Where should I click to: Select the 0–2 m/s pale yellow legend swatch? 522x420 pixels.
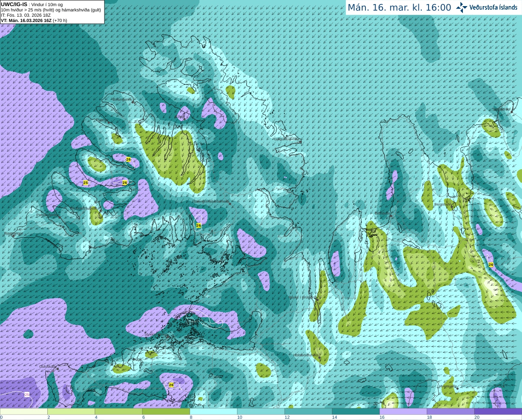point(24,411)
